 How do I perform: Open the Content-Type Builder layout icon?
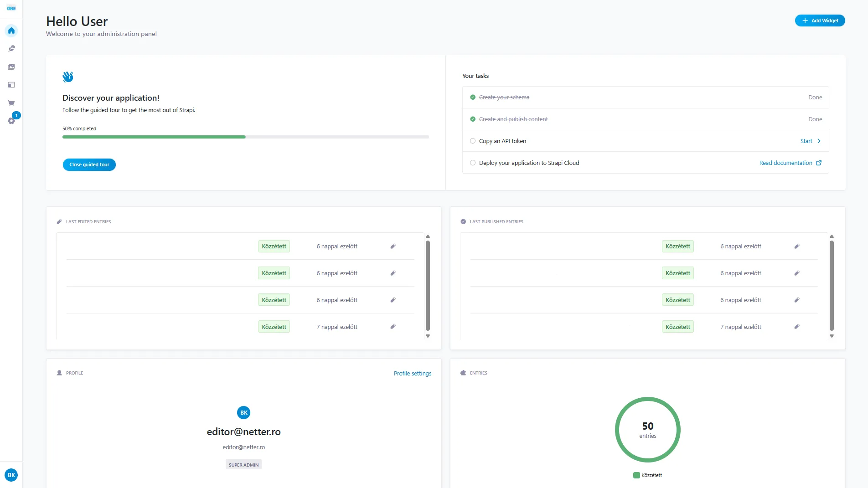pyautogui.click(x=11, y=85)
